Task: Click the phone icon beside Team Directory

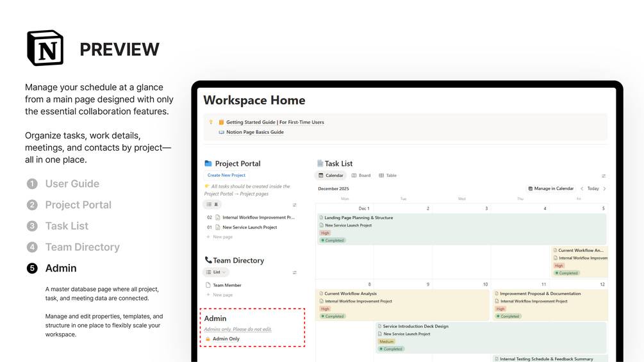Action: [208, 259]
